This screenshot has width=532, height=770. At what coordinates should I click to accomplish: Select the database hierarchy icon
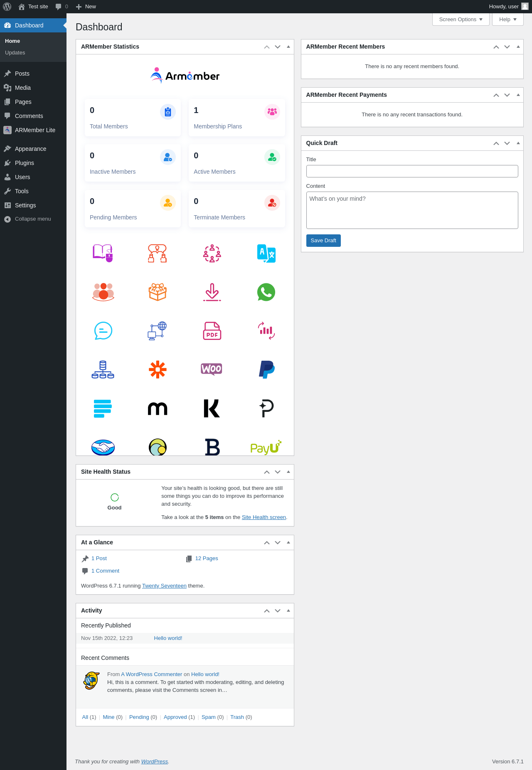[x=103, y=369]
